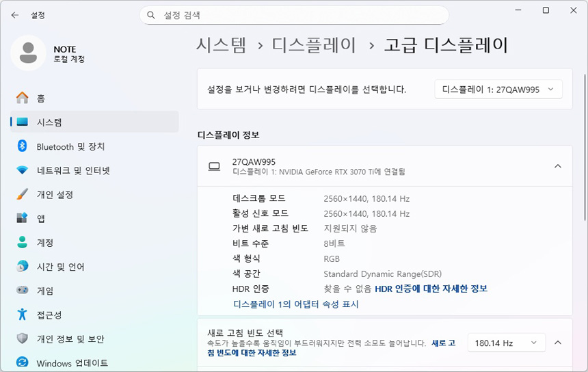The width and height of the screenshot is (588, 372).
Task: Collapse the 새로 고침 빈도 선택 section chevron
Action: [557, 343]
